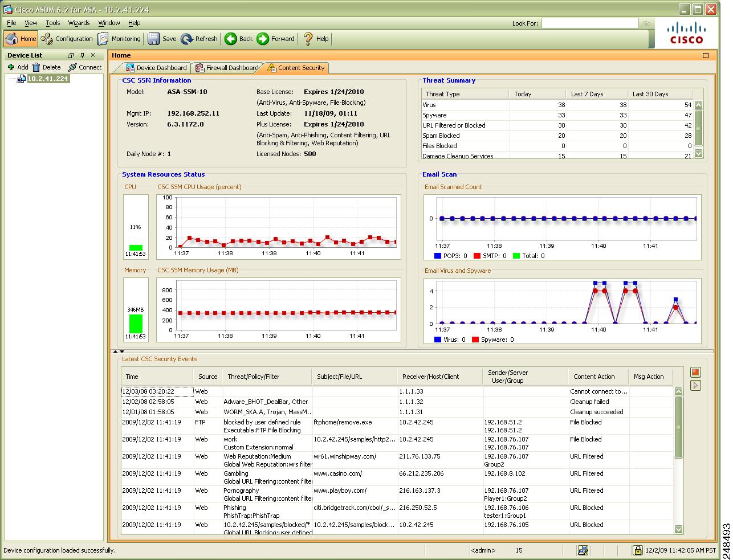Navigate Back with the green arrow
733x560 pixels.
pyautogui.click(x=239, y=39)
